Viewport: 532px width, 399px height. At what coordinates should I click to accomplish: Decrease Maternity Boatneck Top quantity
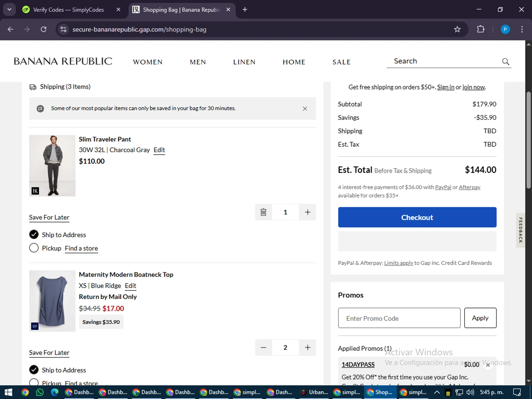[264, 348]
